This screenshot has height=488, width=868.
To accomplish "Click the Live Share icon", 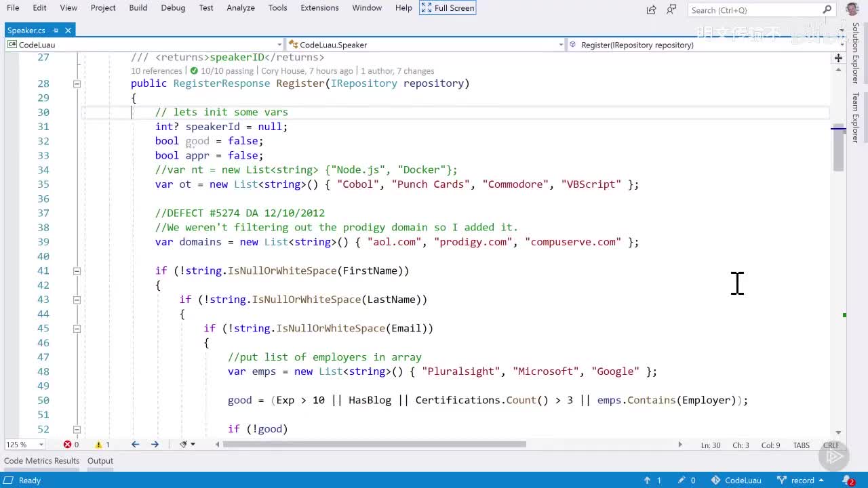I will click(x=651, y=9).
